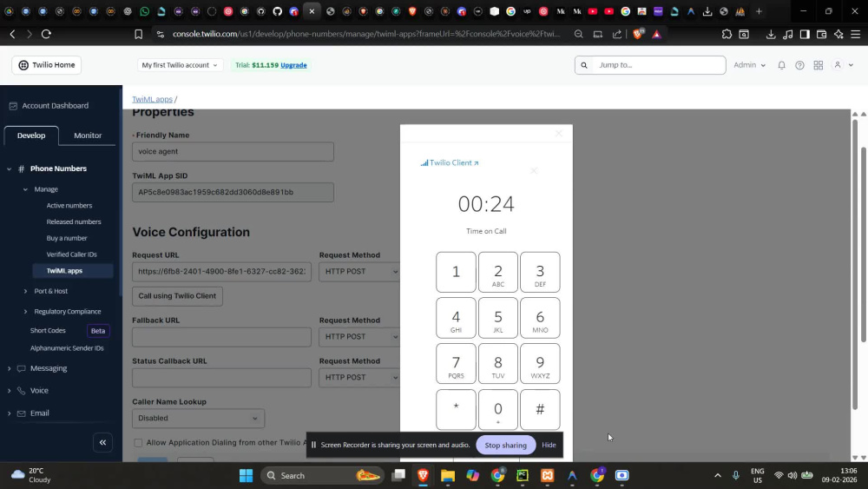
Task: Open the Twilio Client link in dialer
Action: 450,162
